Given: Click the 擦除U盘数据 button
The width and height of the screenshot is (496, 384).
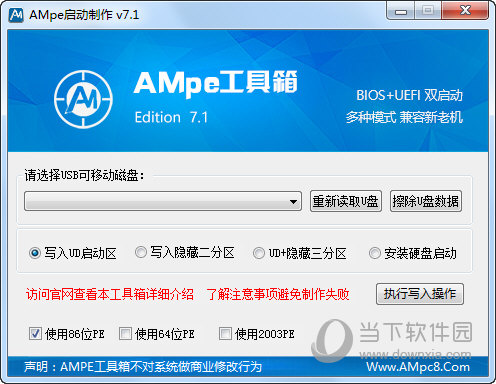Looking at the screenshot, I should click(426, 201).
